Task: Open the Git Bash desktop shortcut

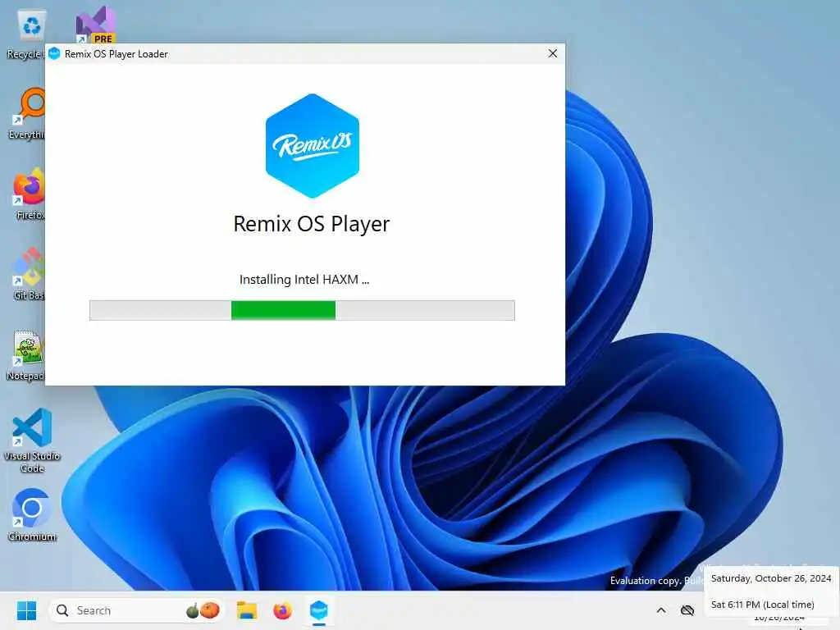Action: 30,274
